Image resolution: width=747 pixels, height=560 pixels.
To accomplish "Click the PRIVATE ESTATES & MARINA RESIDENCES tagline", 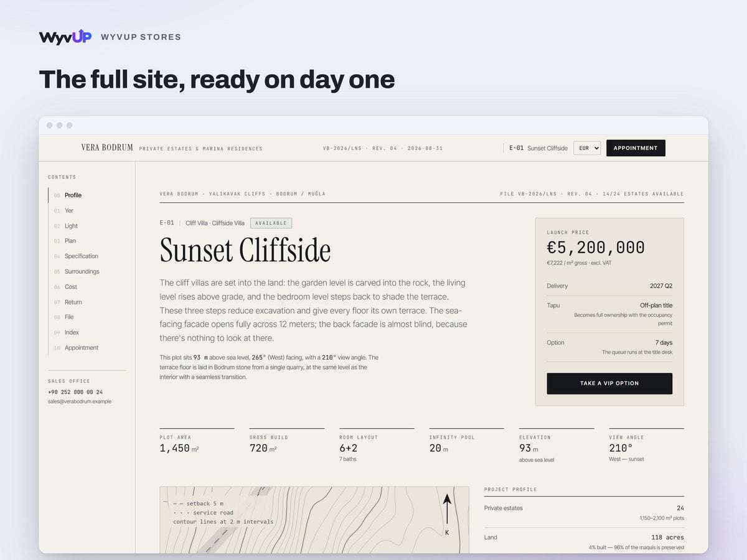I will (x=200, y=149).
